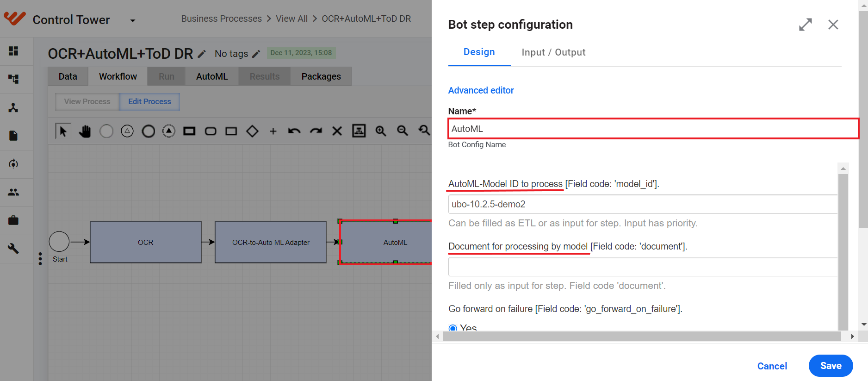This screenshot has height=381, width=868.
Task: Cancel the bot step configuration
Action: click(772, 366)
